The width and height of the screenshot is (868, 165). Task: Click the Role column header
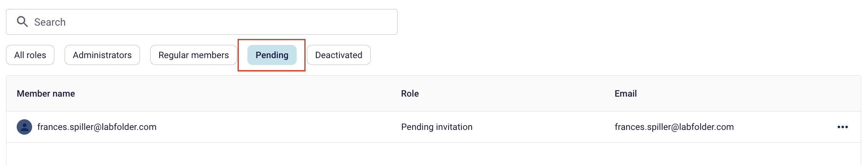[410, 94]
